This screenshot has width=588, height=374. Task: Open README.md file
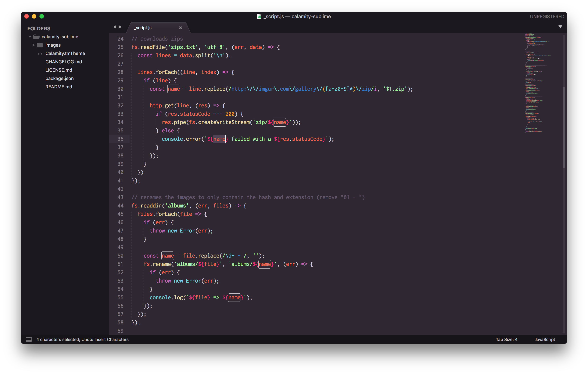point(59,87)
